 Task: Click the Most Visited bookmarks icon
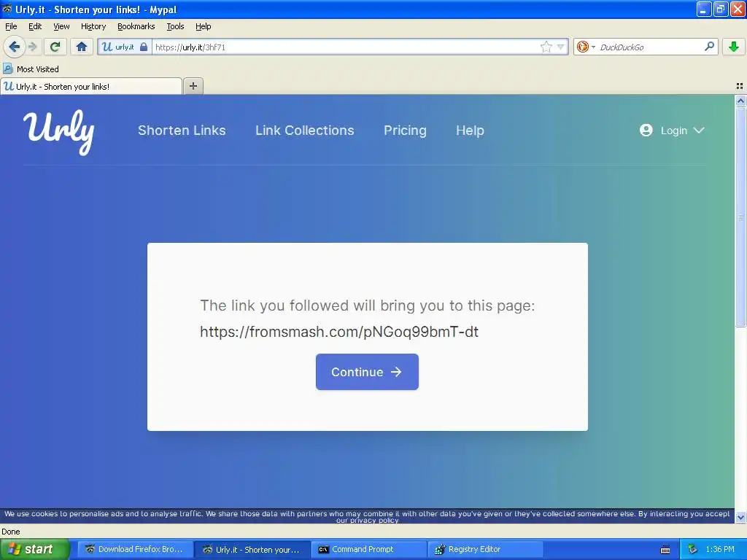(8, 69)
